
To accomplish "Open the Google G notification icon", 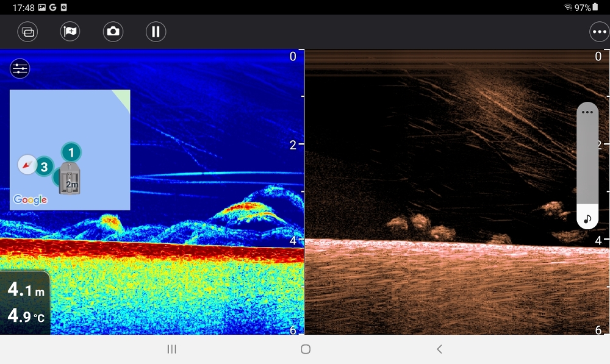I will (53, 7).
